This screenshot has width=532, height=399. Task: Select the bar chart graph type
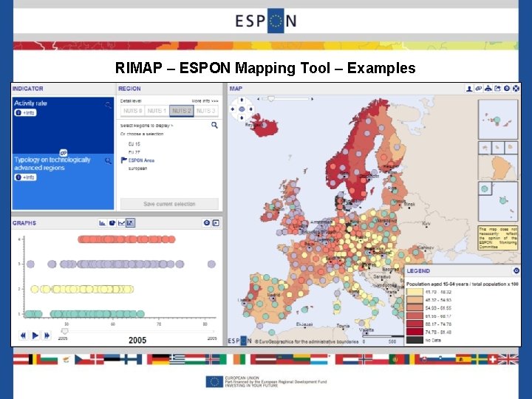(102, 223)
